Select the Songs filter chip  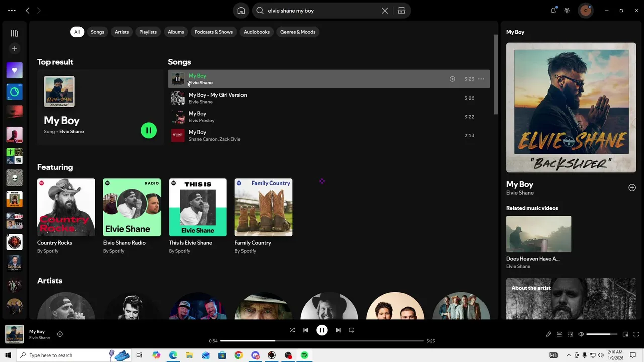click(97, 32)
